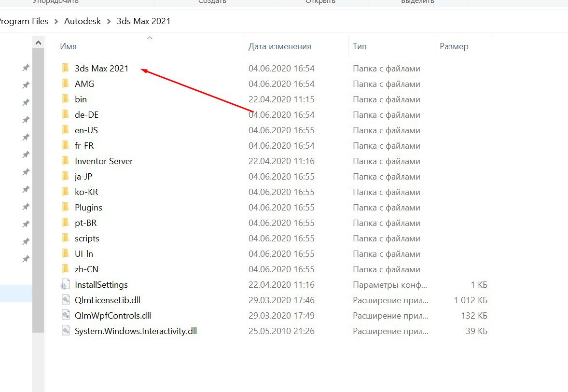This screenshot has width=568, height=392.
Task: Select the QlmLicenseLib.dll file icon
Action: 66,300
